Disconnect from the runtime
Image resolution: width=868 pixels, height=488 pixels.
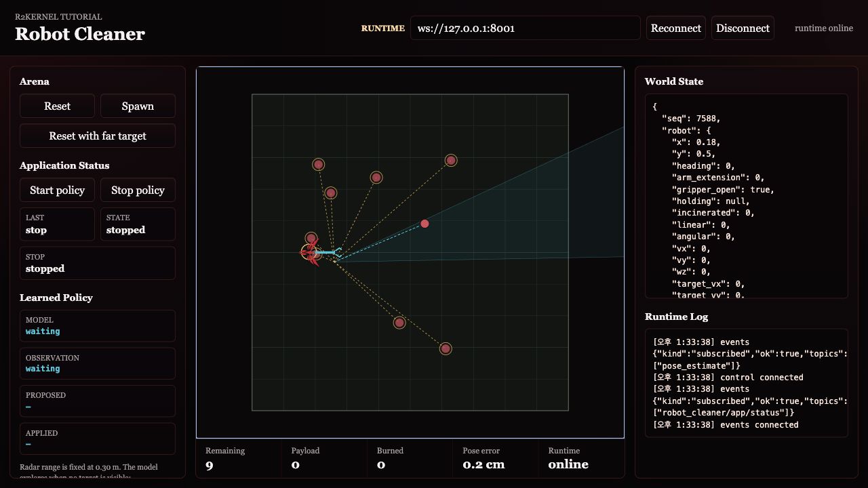click(x=743, y=28)
